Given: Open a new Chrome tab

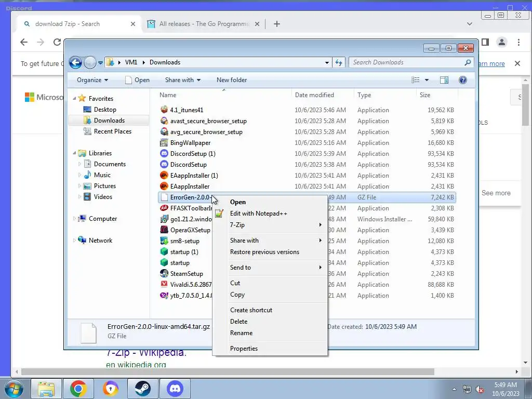Looking at the screenshot, I should point(277,24).
